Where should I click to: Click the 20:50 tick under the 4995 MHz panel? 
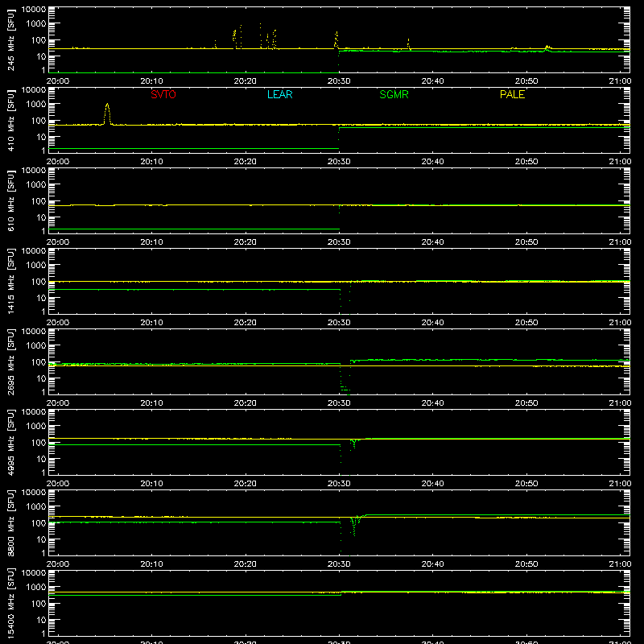(x=526, y=484)
